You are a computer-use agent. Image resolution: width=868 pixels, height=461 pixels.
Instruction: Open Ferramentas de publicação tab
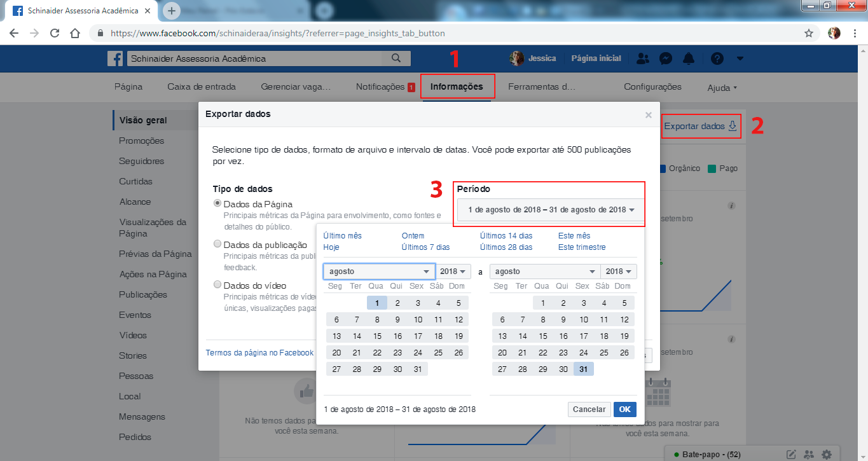(541, 86)
